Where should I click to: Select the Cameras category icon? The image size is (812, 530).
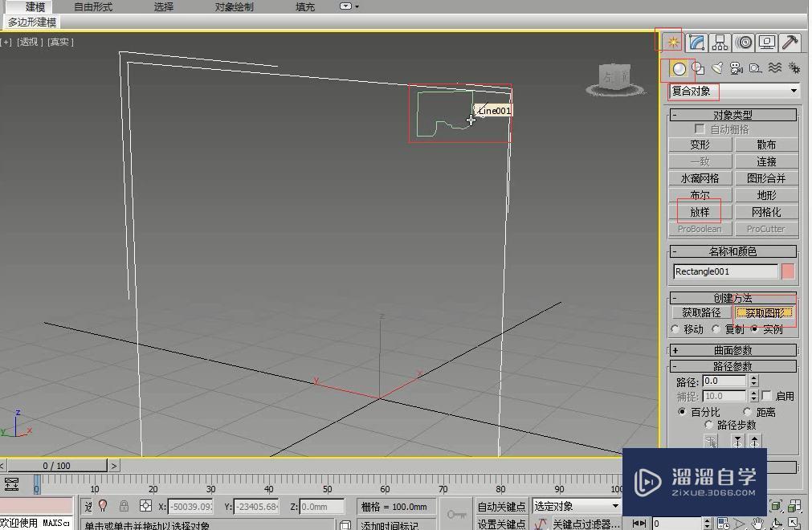[x=736, y=68]
